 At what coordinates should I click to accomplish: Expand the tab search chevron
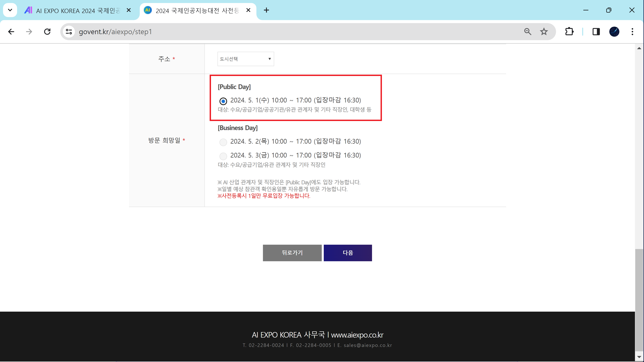coord(10,10)
